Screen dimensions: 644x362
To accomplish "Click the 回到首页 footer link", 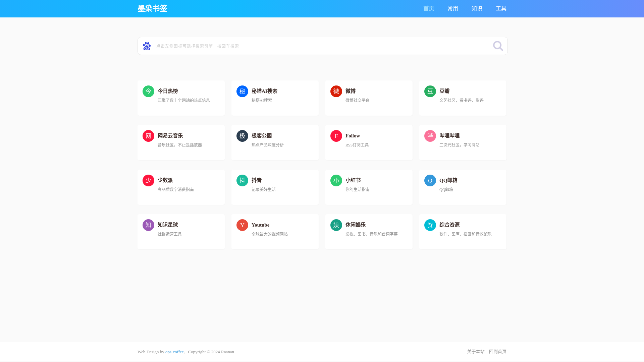I will point(498,352).
